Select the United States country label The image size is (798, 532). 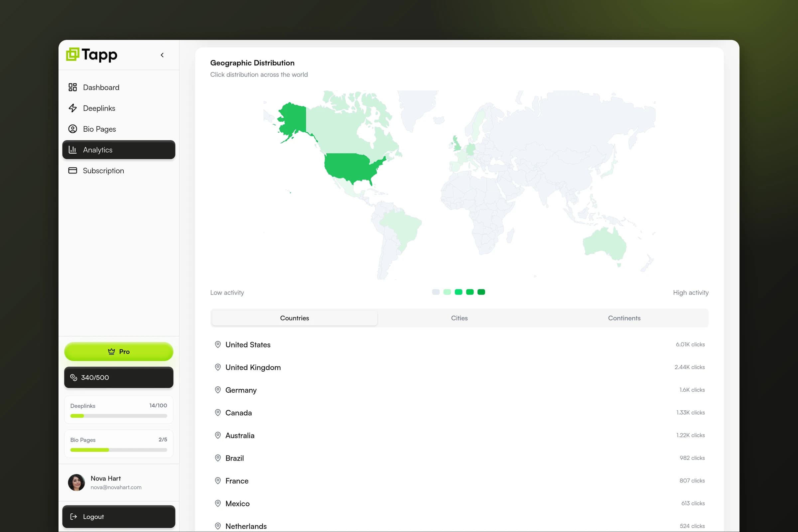click(248, 345)
